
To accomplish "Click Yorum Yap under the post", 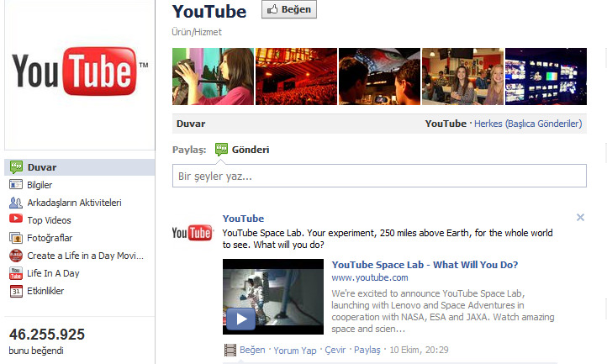I will point(297,350).
